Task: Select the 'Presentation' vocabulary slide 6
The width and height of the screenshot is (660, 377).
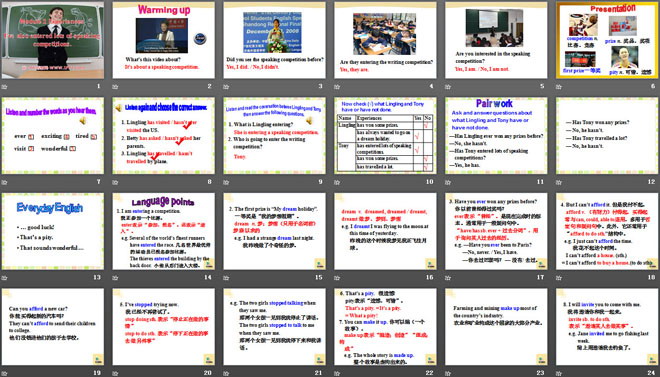Action: pyautogui.click(x=607, y=40)
